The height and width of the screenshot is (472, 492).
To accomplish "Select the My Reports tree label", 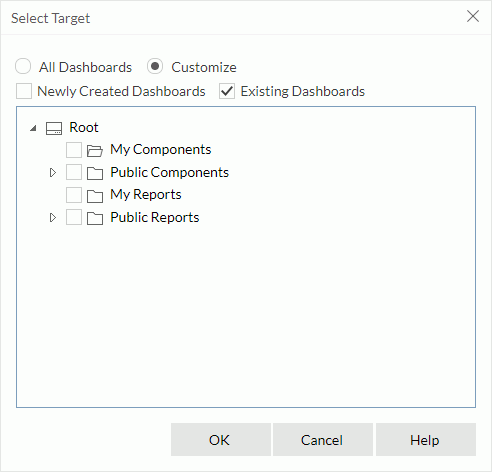I will pos(146,194).
